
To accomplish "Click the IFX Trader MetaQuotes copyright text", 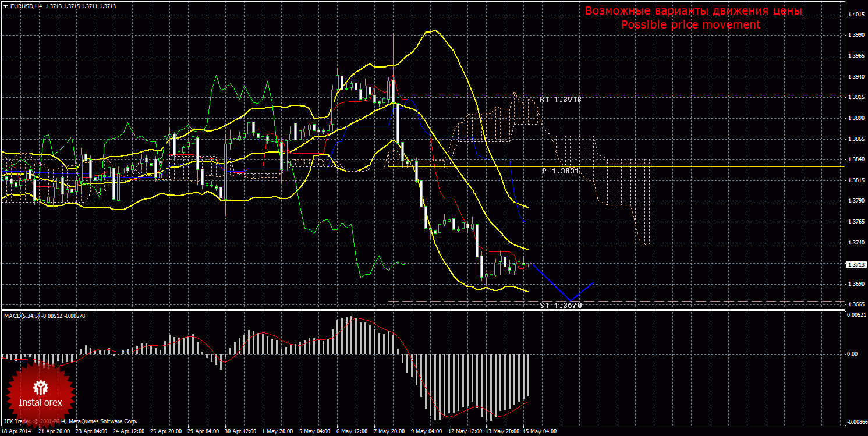I will click(x=70, y=421).
